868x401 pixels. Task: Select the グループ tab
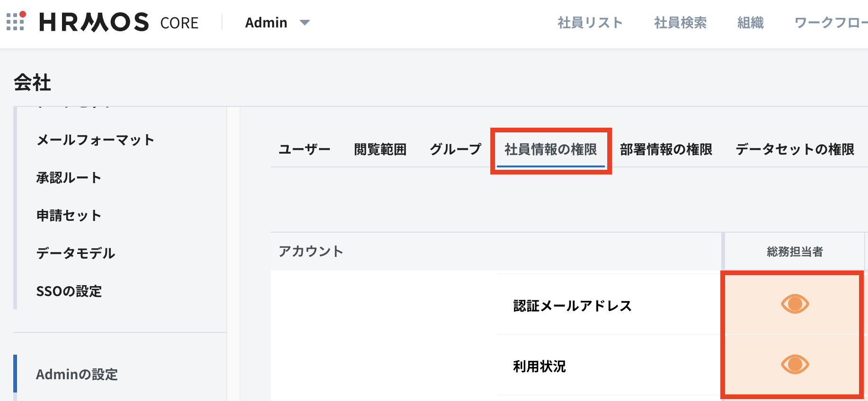pos(455,149)
